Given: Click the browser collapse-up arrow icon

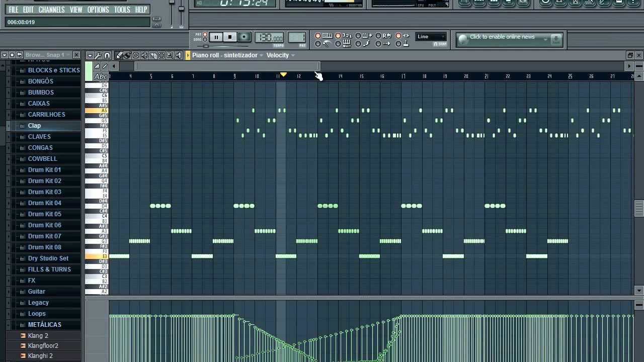Looking at the screenshot, I should (12, 55).
